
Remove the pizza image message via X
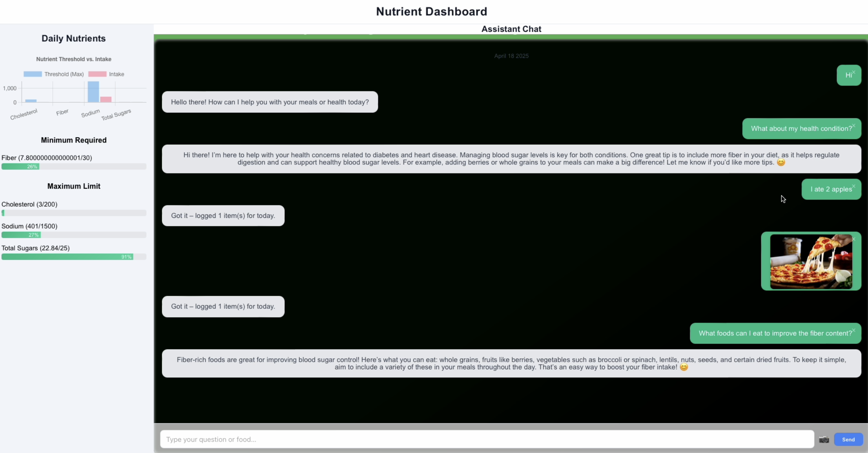click(x=854, y=239)
